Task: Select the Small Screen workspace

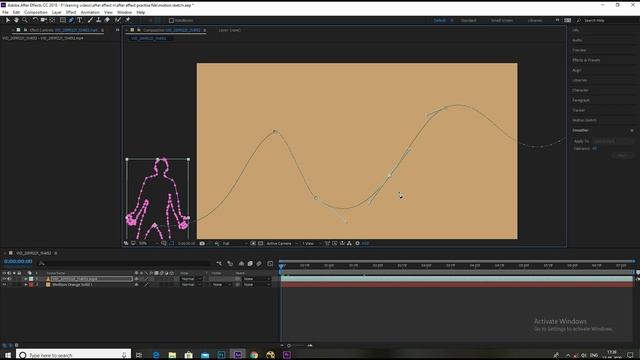Action: click(502, 20)
